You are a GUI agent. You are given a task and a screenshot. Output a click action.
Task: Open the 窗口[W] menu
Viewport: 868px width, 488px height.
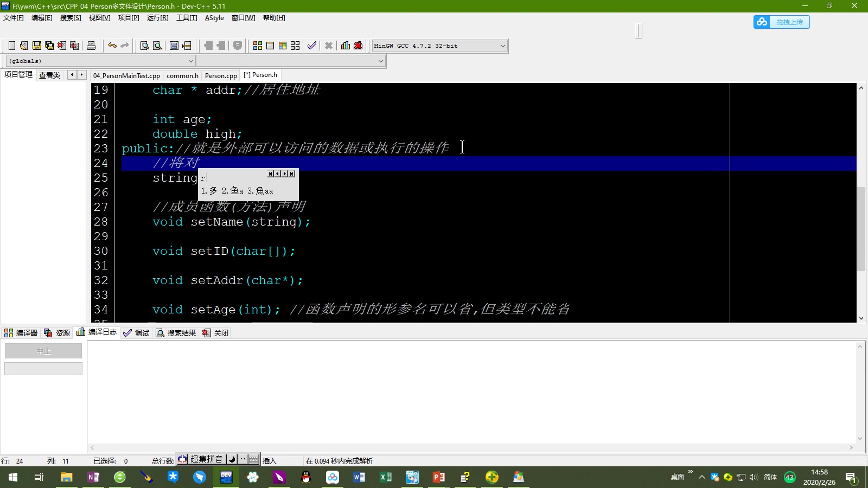pyautogui.click(x=243, y=18)
